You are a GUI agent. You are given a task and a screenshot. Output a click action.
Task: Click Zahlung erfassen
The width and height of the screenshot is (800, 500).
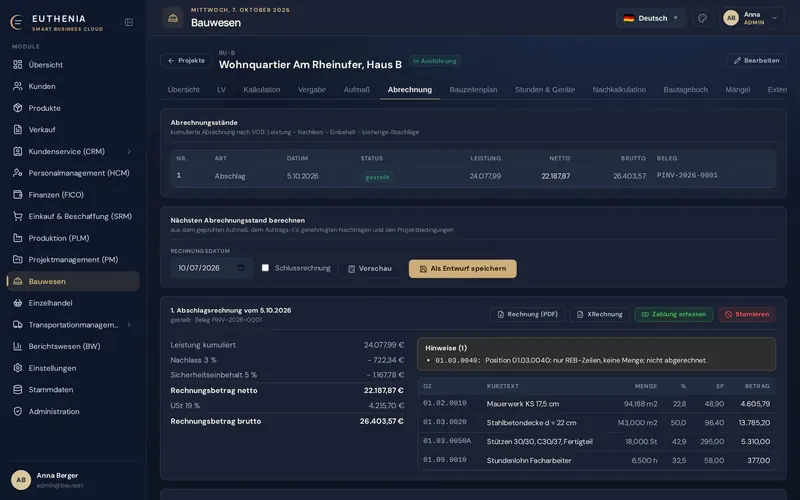coord(673,314)
